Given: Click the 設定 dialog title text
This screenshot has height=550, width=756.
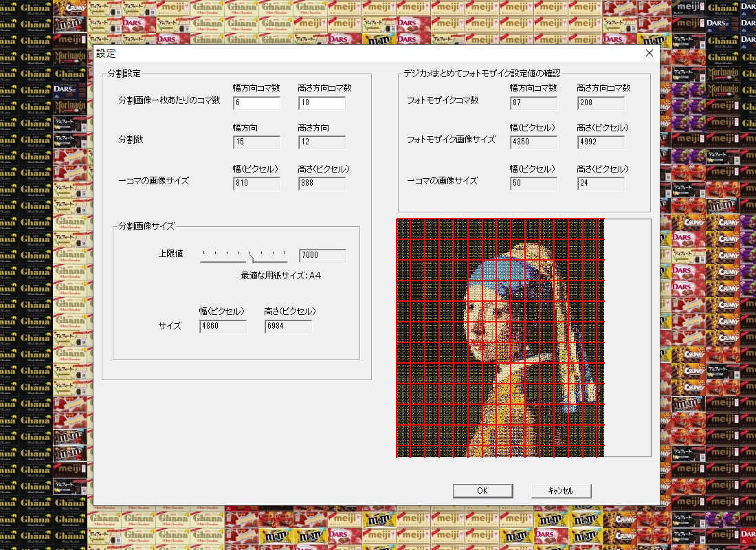Looking at the screenshot, I should point(106,54).
